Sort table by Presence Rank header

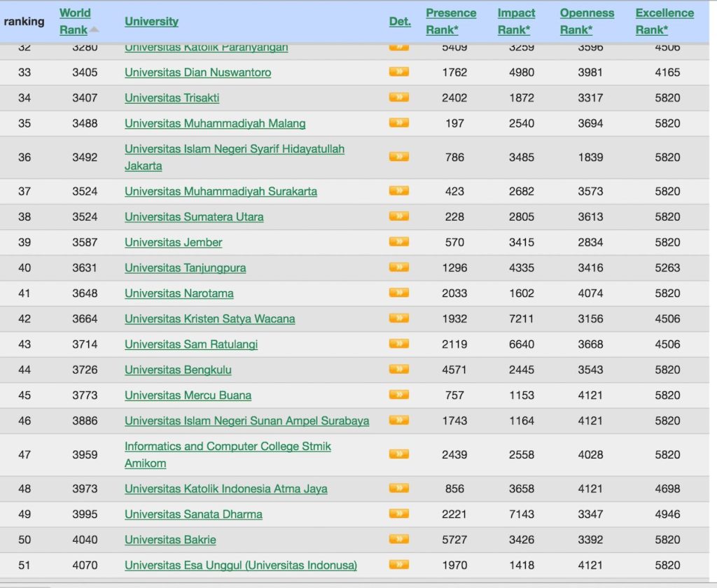[x=451, y=20]
